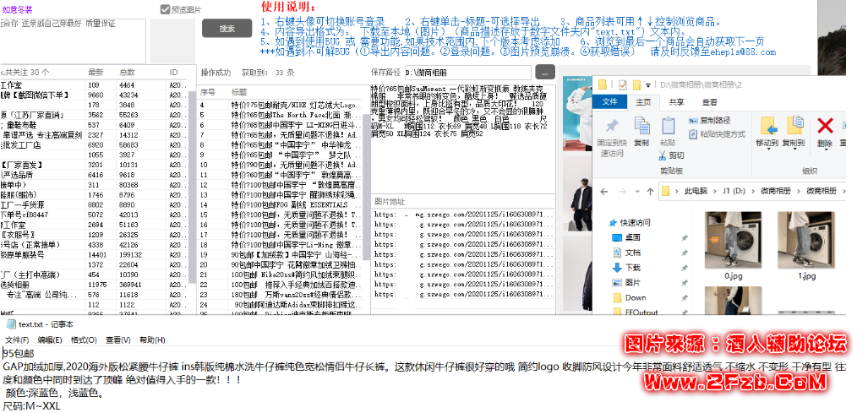
Task: Open Pictures (图片) in Explorer sidebar
Action: click(x=625, y=283)
